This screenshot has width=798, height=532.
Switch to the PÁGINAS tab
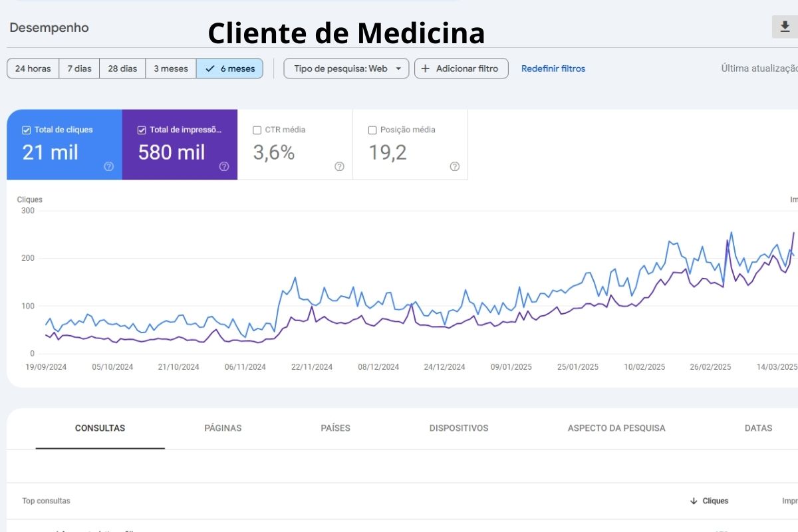(223, 428)
